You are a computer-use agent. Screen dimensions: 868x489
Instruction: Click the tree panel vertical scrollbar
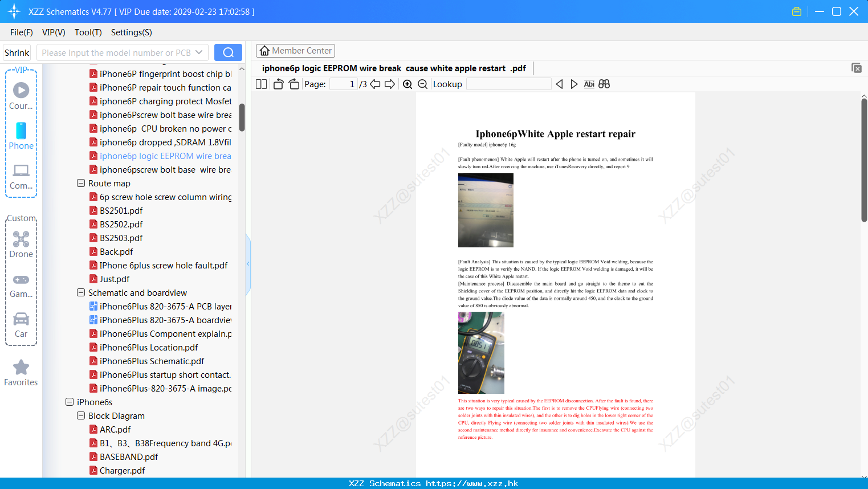242,117
